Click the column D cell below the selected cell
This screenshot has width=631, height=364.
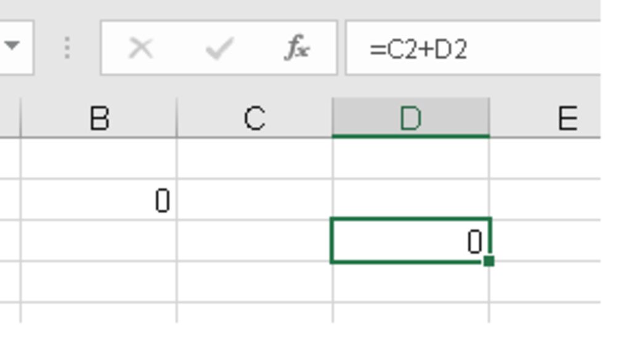[x=410, y=282]
